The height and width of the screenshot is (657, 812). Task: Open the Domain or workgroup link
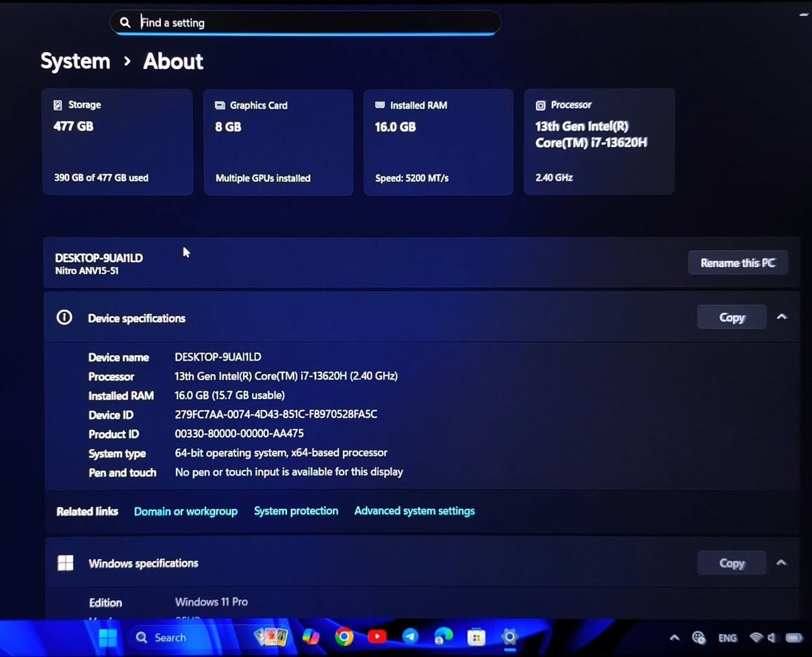186,511
